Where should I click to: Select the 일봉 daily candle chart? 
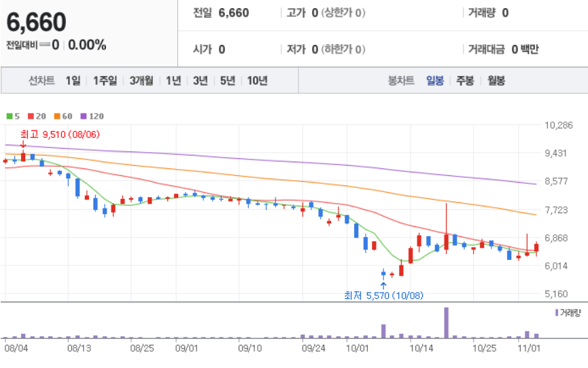(435, 80)
